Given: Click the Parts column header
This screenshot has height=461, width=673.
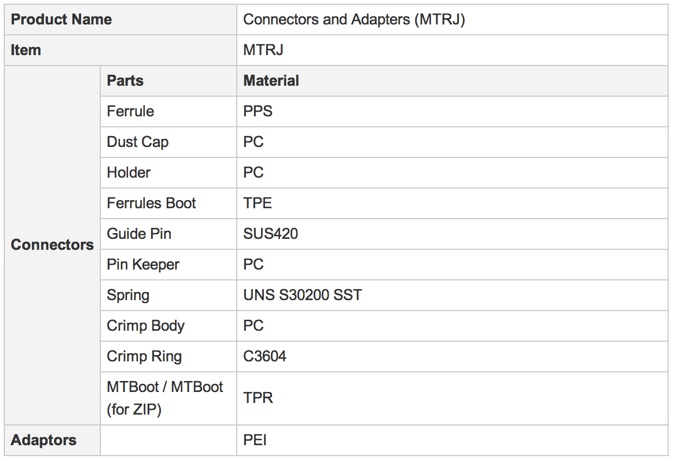Looking at the screenshot, I should pos(168,81).
